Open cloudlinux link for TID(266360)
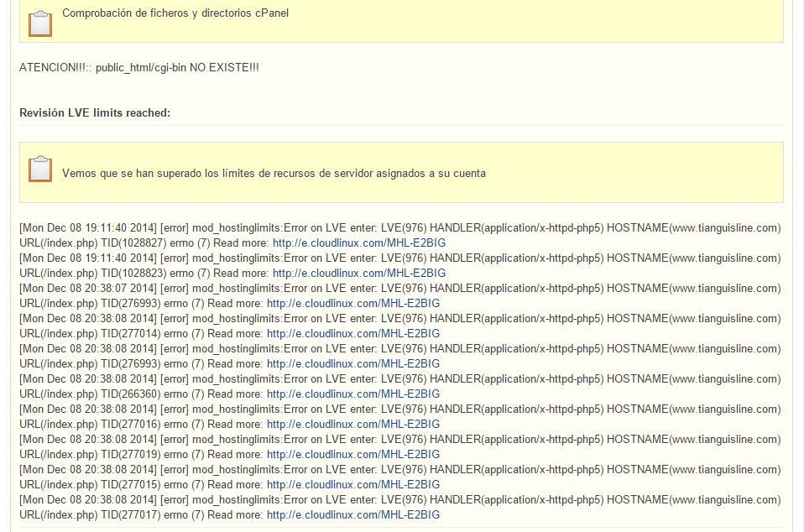This screenshot has width=804, height=532. click(x=353, y=394)
